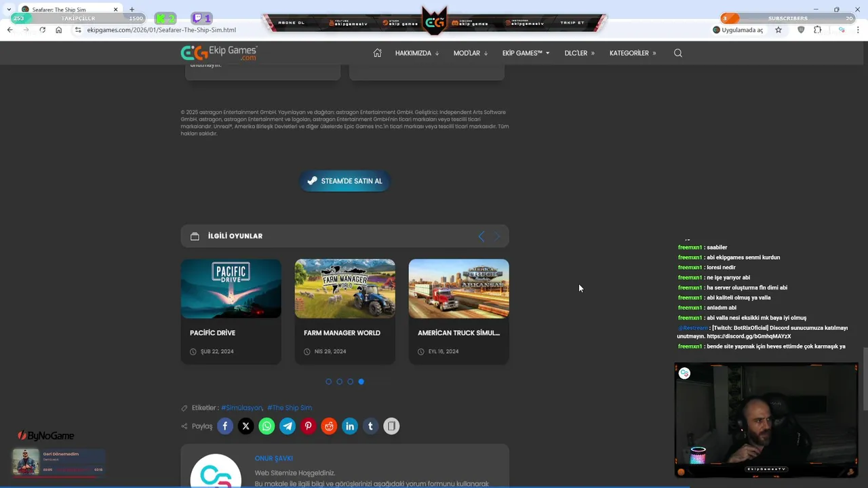The width and height of the screenshot is (868, 488).
Task: Open FARM MANAGER WORLD title link
Action: click(342, 333)
